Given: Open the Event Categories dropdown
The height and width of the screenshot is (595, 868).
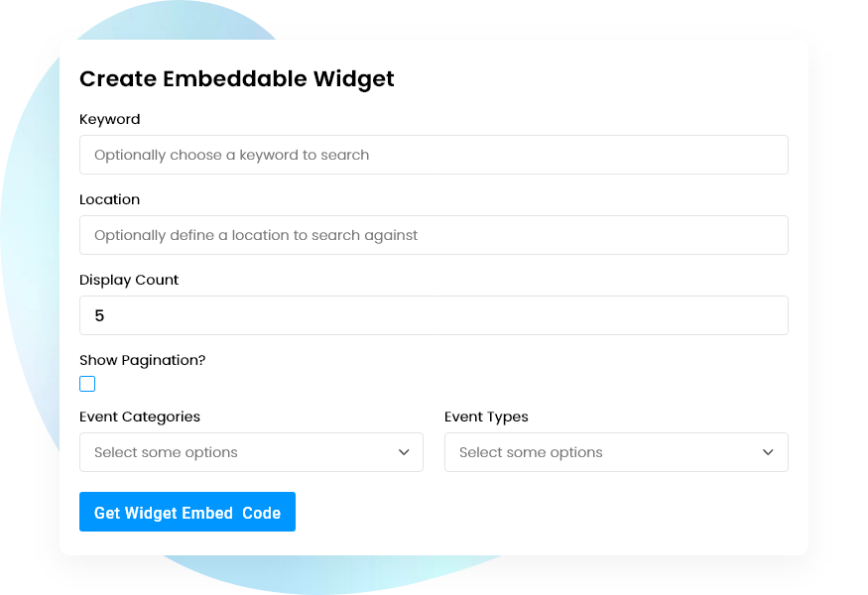Looking at the screenshot, I should 251,452.
